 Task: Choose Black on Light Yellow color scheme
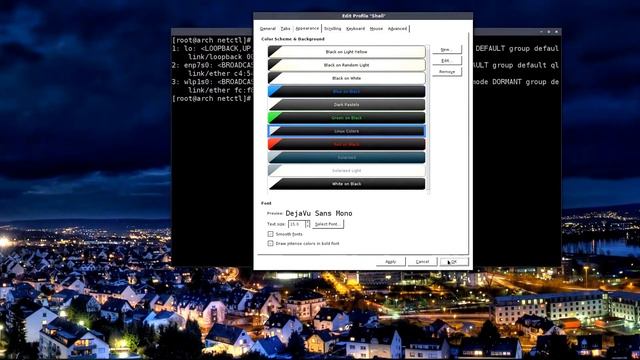tap(346, 52)
